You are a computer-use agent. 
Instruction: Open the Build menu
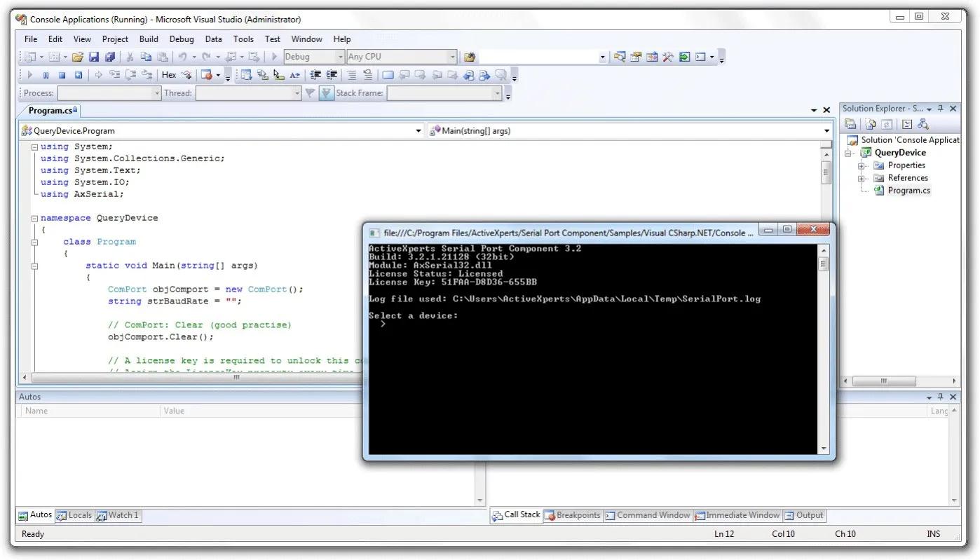[149, 39]
